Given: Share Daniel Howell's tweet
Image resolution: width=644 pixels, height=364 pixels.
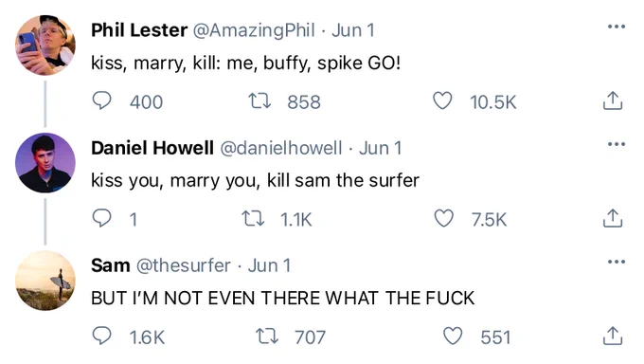Looking at the screenshot, I should click(x=613, y=218).
